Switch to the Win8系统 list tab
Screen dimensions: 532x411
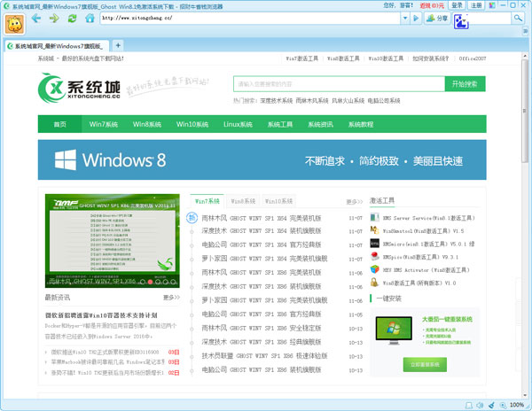[x=243, y=201]
